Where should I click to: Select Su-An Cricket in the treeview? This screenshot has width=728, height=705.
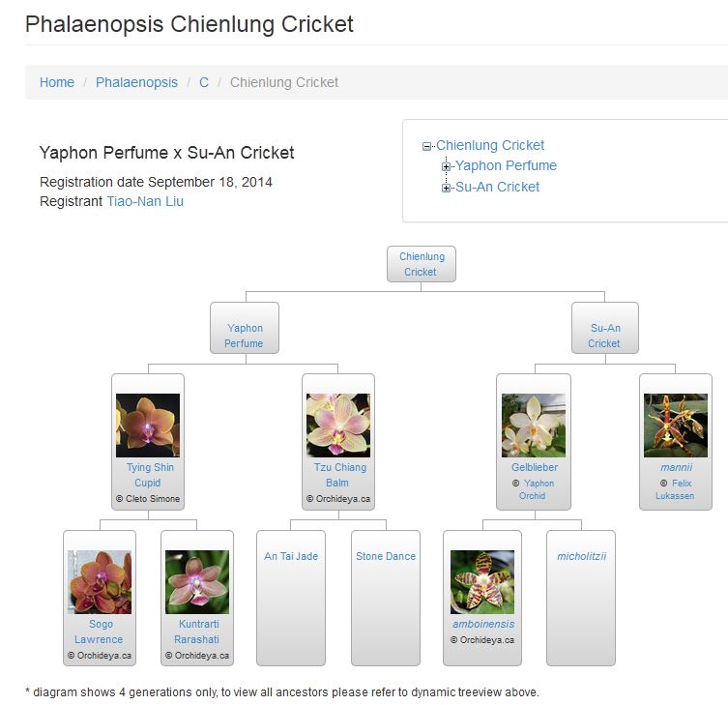497,187
